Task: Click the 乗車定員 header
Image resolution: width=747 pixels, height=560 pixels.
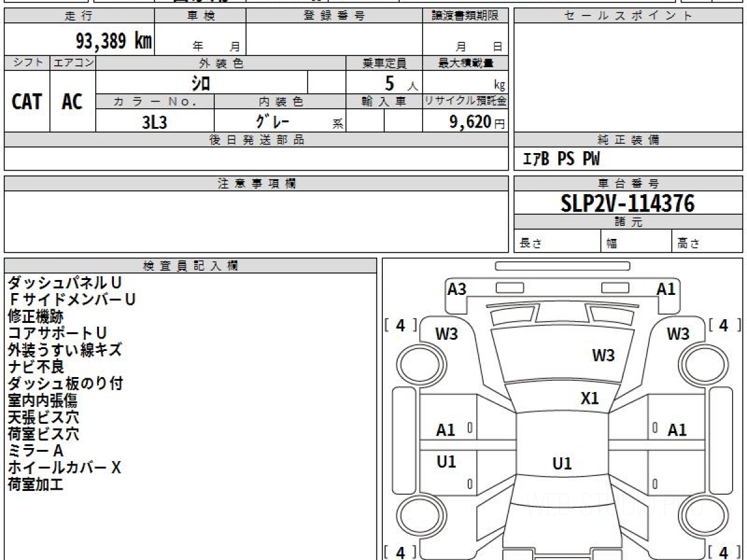Action: (x=384, y=63)
